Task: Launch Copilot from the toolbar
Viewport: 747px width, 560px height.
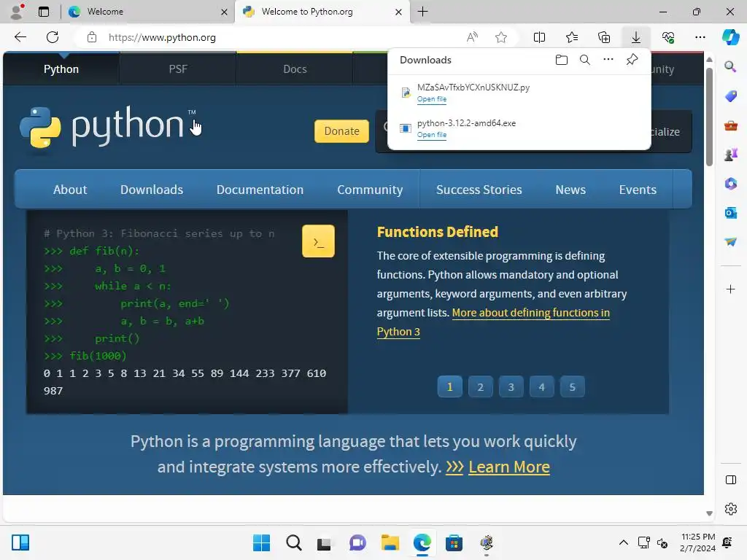Action: click(730, 37)
